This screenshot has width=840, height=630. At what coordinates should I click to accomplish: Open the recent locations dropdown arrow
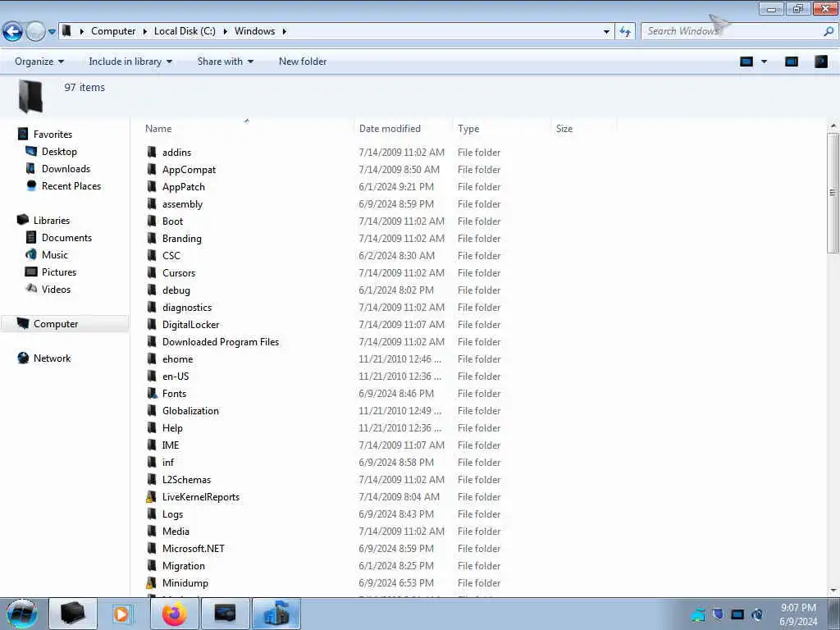[x=52, y=32]
